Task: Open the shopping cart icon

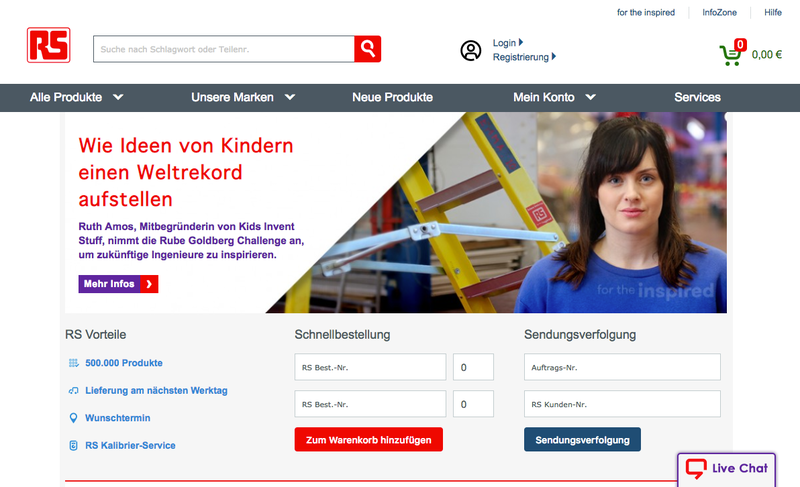Action: pyautogui.click(x=730, y=55)
